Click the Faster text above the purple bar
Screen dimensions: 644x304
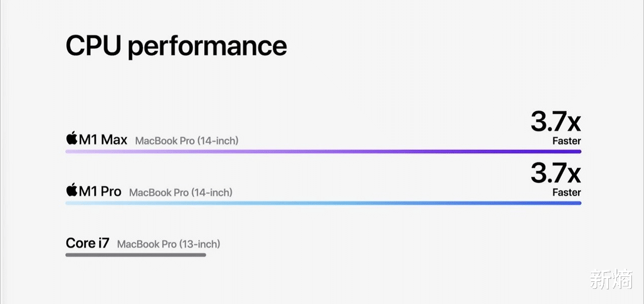(x=567, y=141)
